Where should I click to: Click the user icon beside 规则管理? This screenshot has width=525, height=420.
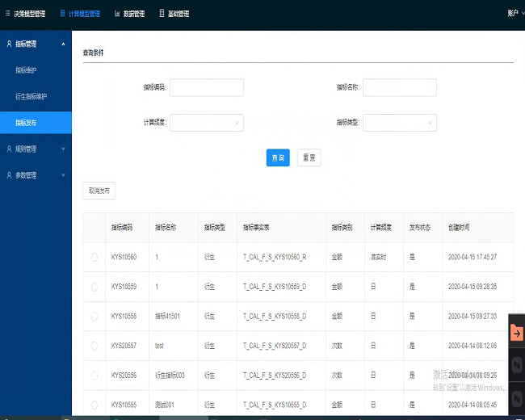tap(9, 149)
